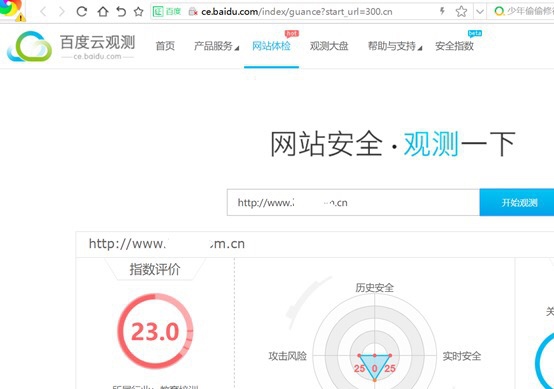Click the ce.baidu.com text under the logo
Viewport: 554px width, 389px height.
[x=98, y=57]
